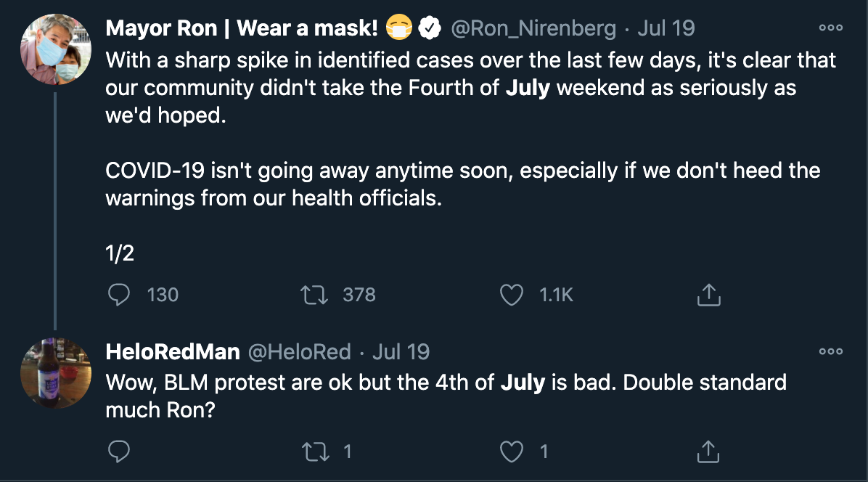
Task: Open more options for HeloRedMan's tweet
Action: point(830,351)
